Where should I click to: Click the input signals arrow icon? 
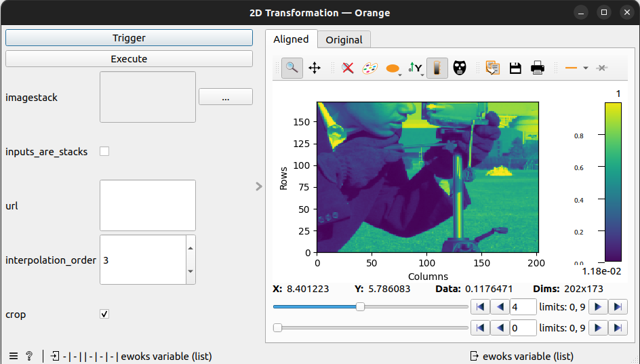click(x=55, y=357)
